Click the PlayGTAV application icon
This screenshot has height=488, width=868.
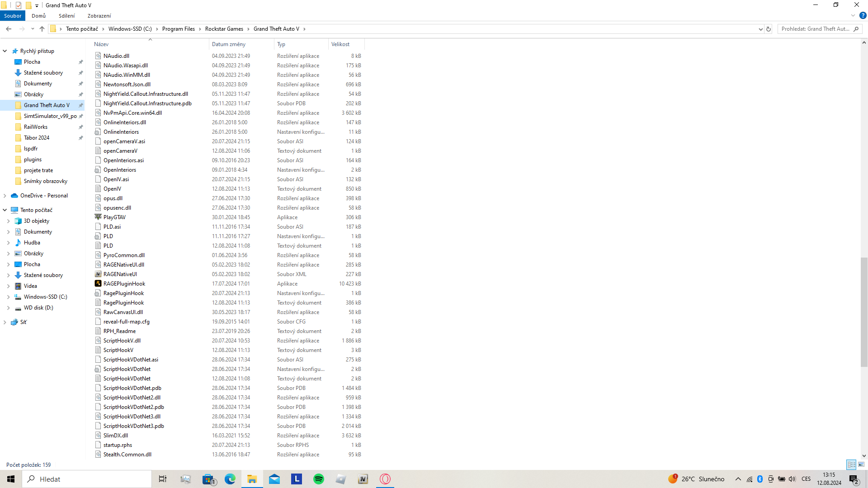[x=98, y=217]
